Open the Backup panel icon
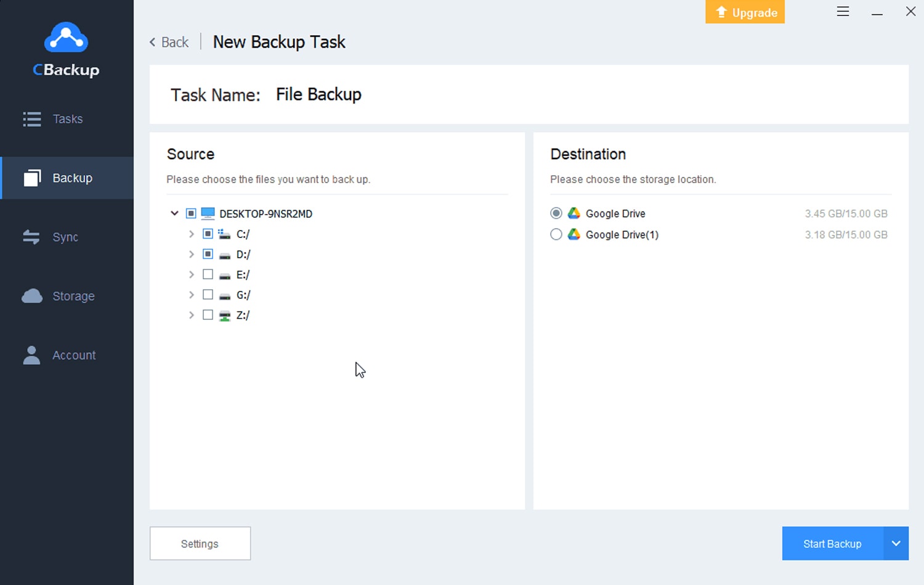The height and width of the screenshot is (585, 924). click(x=31, y=178)
